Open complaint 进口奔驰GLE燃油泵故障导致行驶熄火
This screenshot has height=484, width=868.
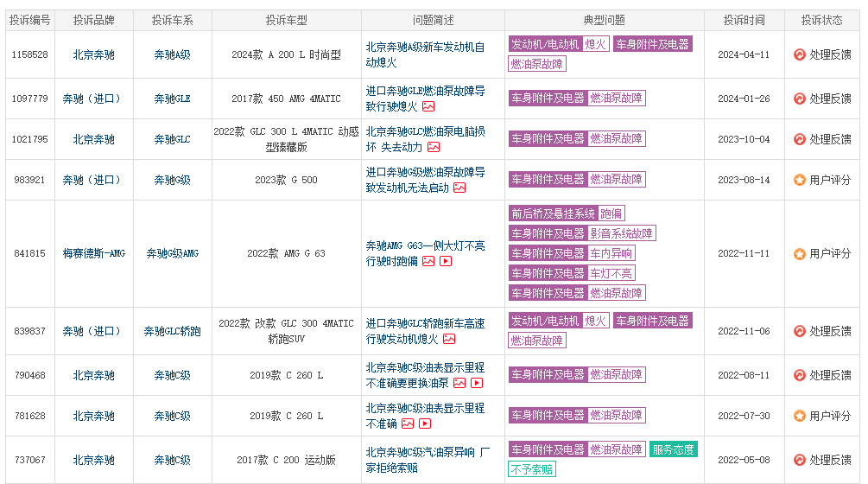[x=425, y=99]
